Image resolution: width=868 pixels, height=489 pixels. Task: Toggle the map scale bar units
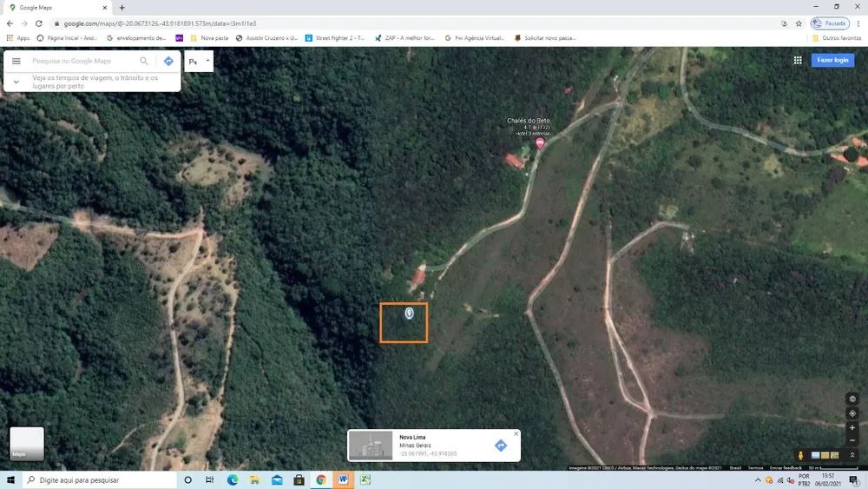pos(834,468)
